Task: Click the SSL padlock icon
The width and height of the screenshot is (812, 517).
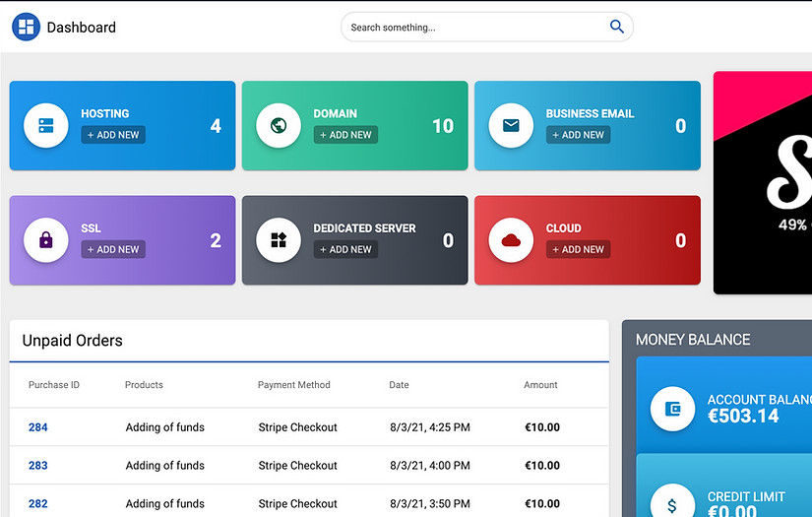Action: tap(46, 240)
